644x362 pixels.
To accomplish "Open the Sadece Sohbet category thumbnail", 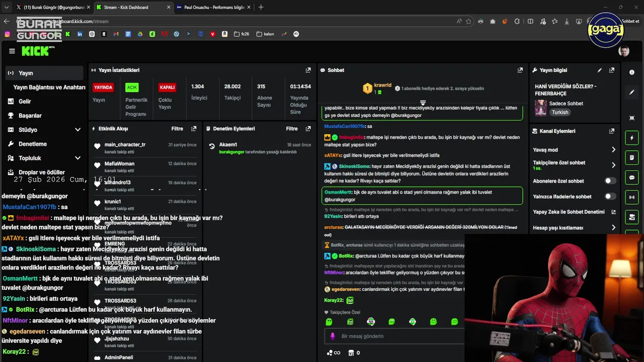I will click(540, 108).
